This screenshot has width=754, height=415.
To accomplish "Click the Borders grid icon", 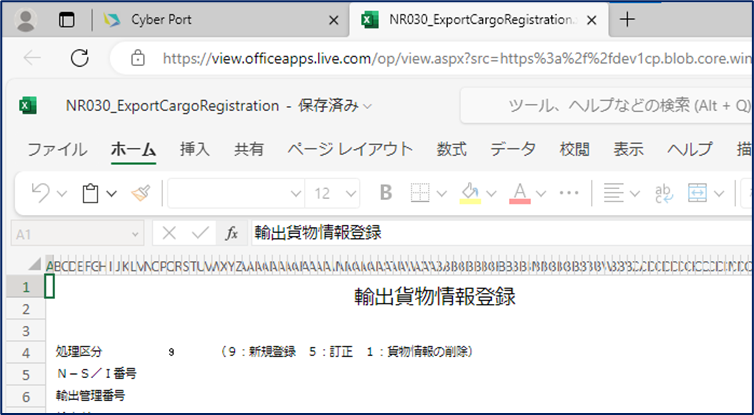I will tap(421, 192).
